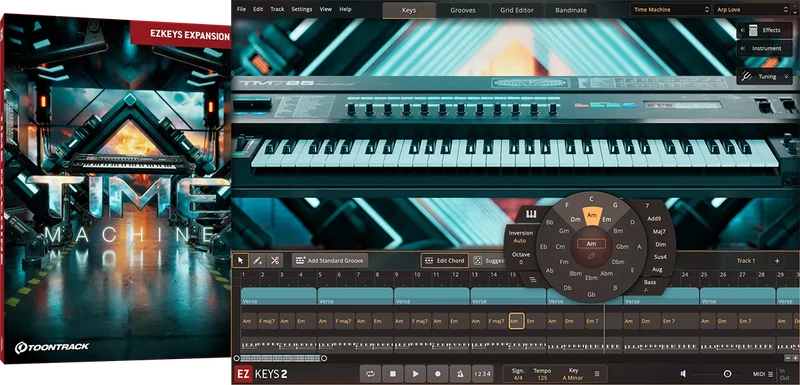Click the Suggest chords button
800x385 pixels.
(x=489, y=261)
